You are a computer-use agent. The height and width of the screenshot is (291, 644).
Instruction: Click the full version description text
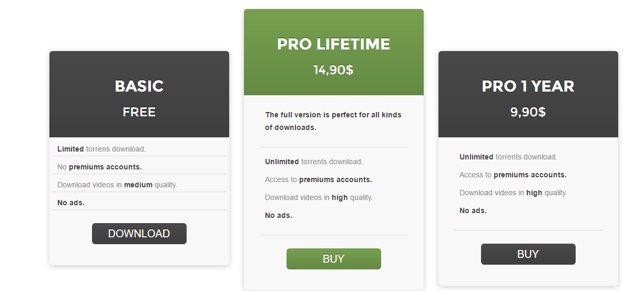[333, 121]
